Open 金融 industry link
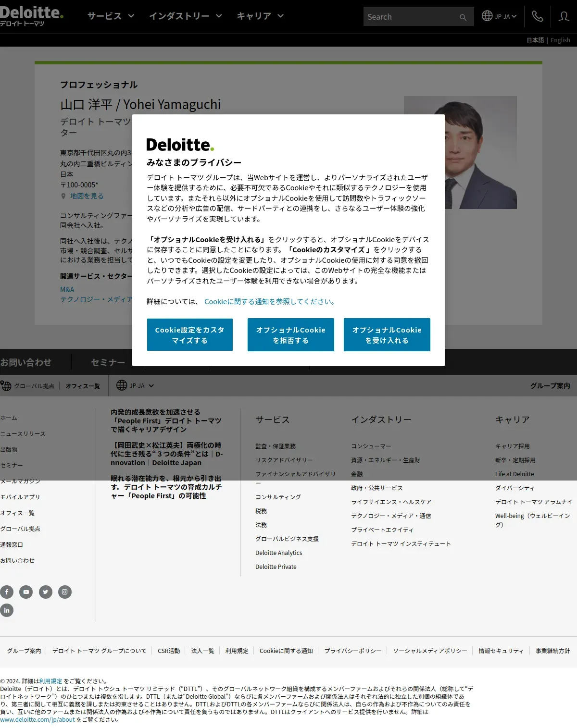577x728 pixels. pyautogui.click(x=357, y=474)
